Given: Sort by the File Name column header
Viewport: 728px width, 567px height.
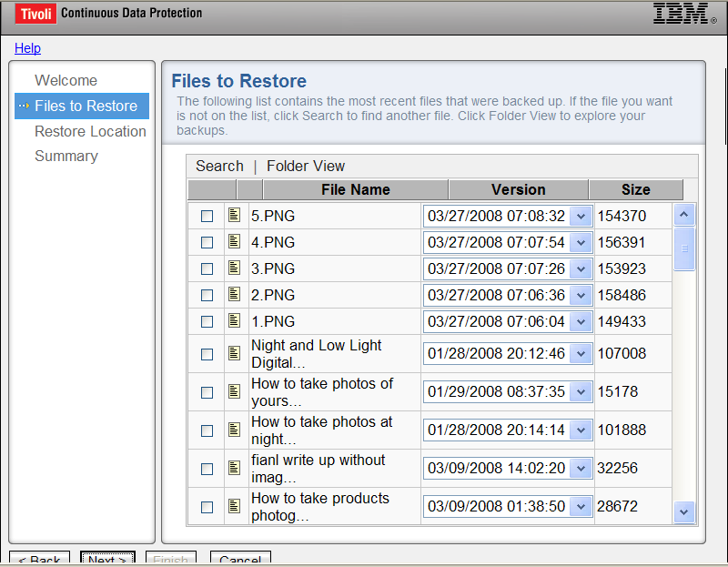Looking at the screenshot, I should pos(356,189).
